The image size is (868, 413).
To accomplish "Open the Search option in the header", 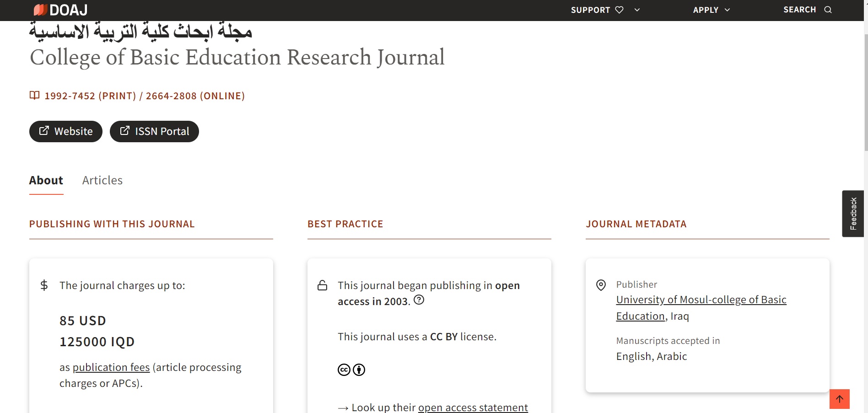I will (x=807, y=10).
